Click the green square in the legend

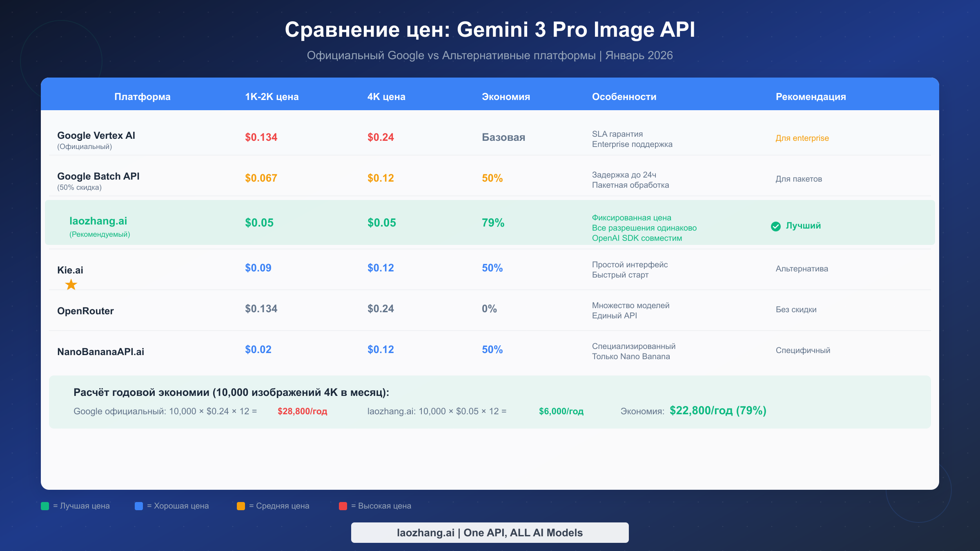pyautogui.click(x=45, y=506)
